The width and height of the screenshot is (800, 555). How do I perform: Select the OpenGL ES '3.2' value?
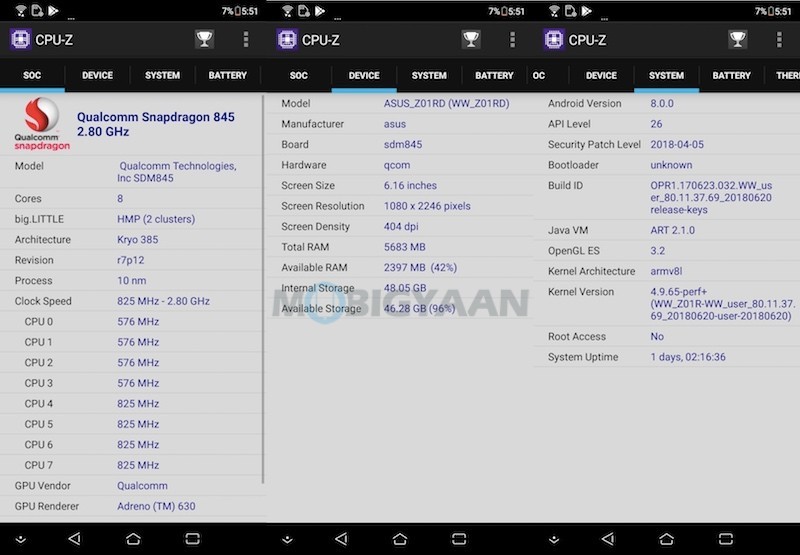(x=658, y=251)
